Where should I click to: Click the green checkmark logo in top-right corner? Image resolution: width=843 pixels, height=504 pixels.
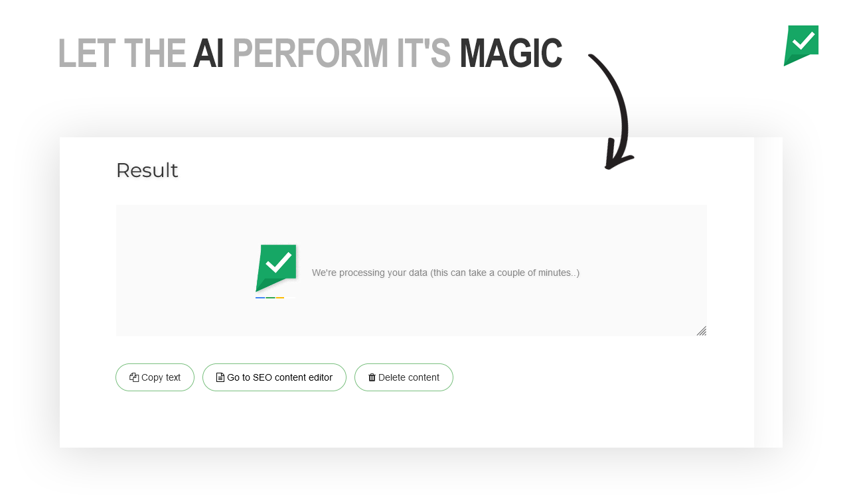pyautogui.click(x=801, y=46)
